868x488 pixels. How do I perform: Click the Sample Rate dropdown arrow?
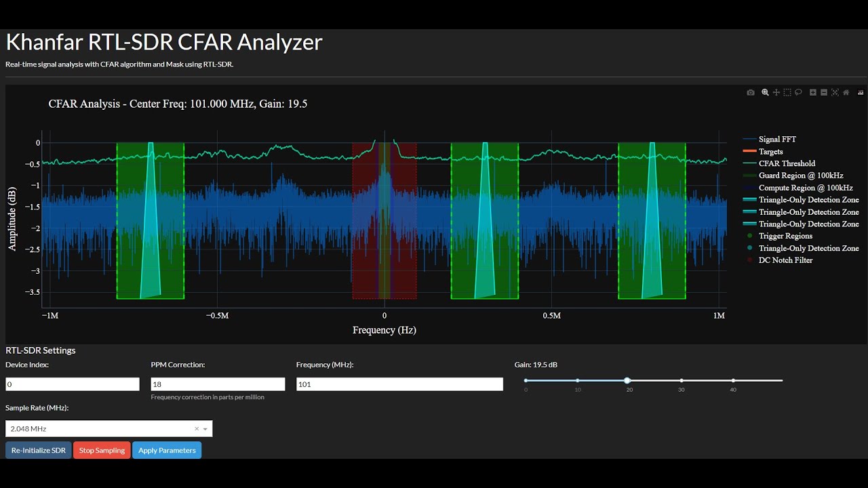pos(205,429)
